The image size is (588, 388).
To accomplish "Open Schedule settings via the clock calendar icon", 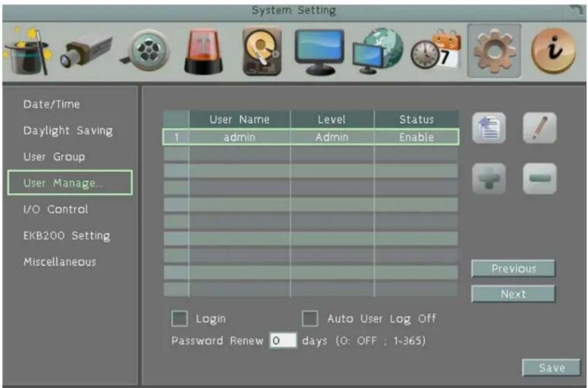I will point(436,51).
